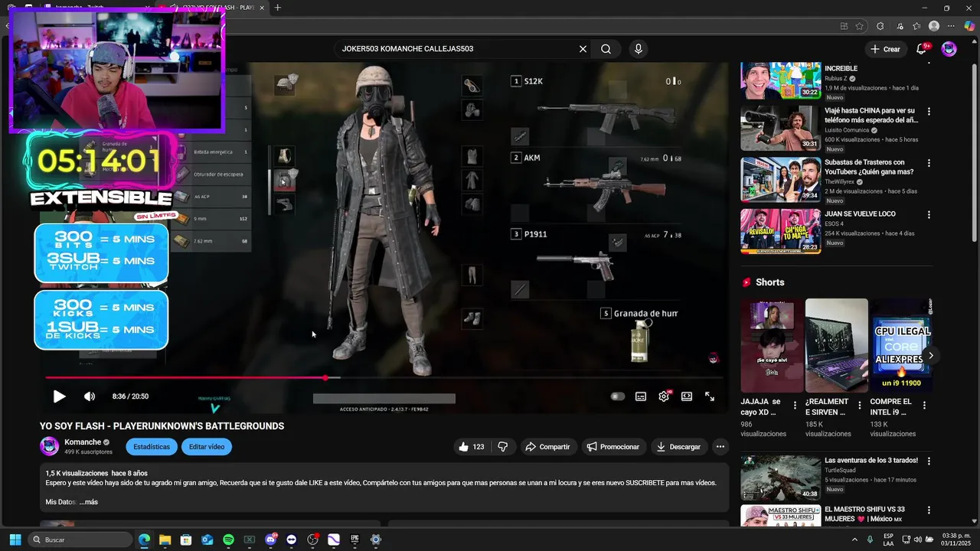The width and height of the screenshot is (980, 551).
Task: Open the Edge favorites list
Action: point(916,26)
